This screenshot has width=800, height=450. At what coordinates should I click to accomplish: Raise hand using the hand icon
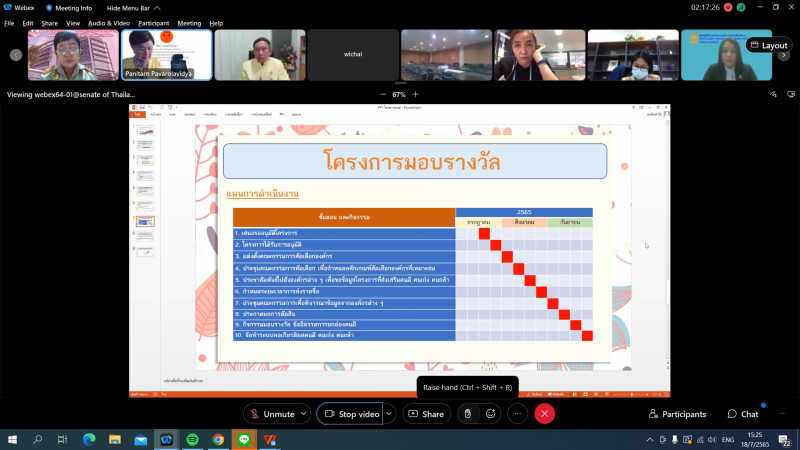point(467,414)
